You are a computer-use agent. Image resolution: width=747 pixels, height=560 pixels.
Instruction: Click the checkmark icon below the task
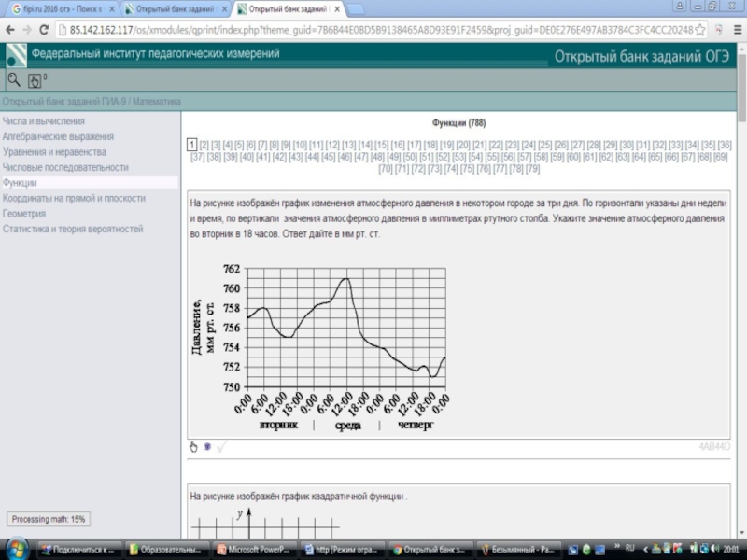coord(221,447)
